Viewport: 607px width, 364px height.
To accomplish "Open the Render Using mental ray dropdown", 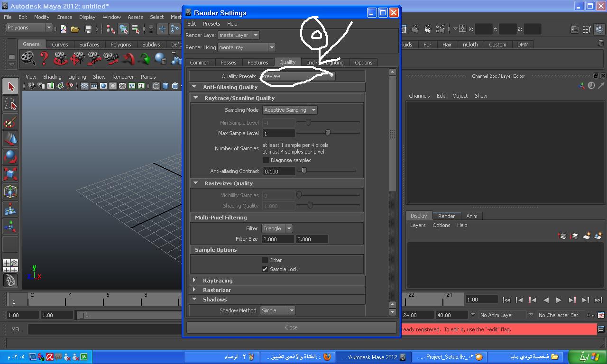I will (246, 47).
